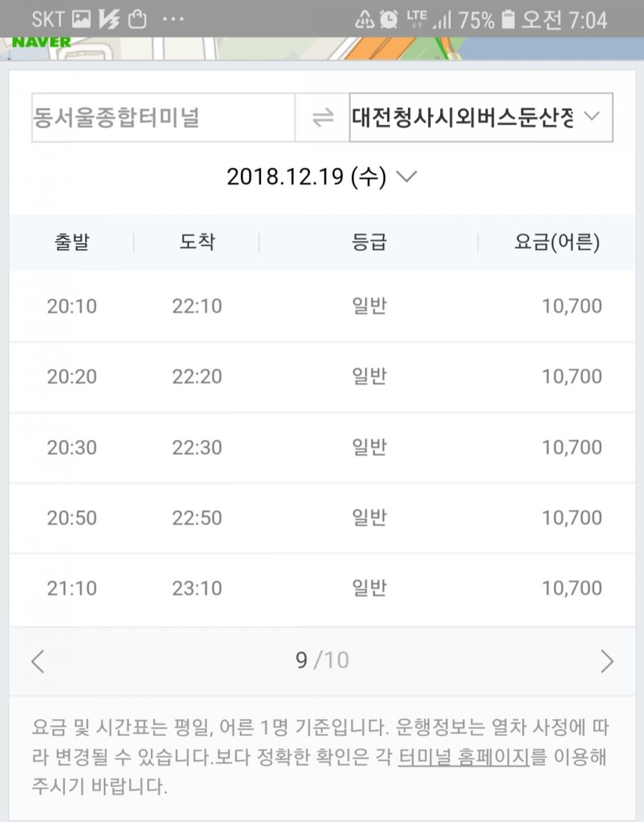The height and width of the screenshot is (822, 644).
Task: Tap the shopping bag notification icon
Action: click(137, 20)
